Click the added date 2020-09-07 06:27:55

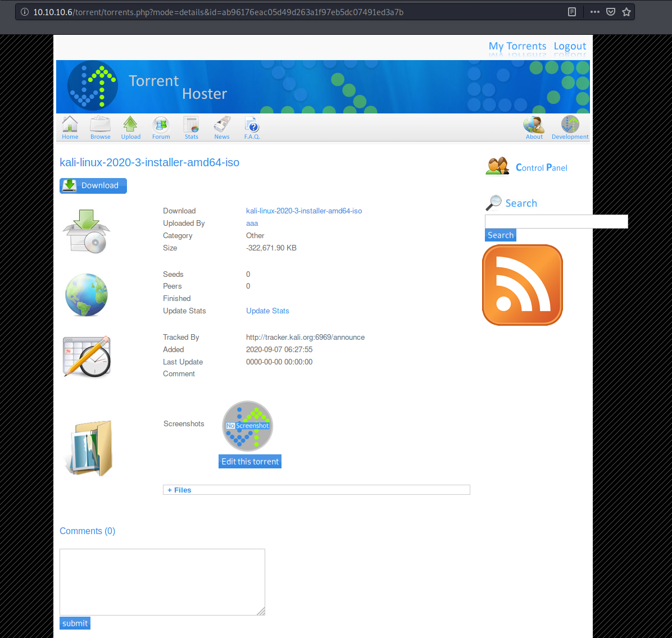(x=279, y=350)
